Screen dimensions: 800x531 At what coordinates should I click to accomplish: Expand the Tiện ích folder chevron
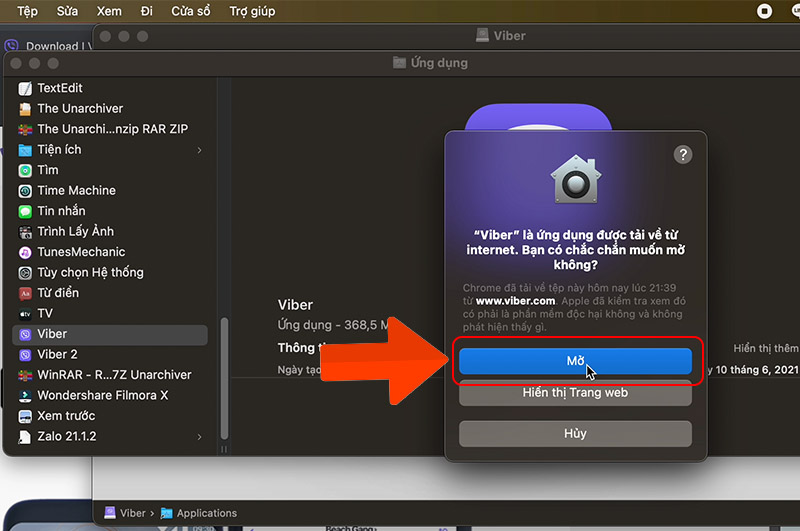click(199, 150)
